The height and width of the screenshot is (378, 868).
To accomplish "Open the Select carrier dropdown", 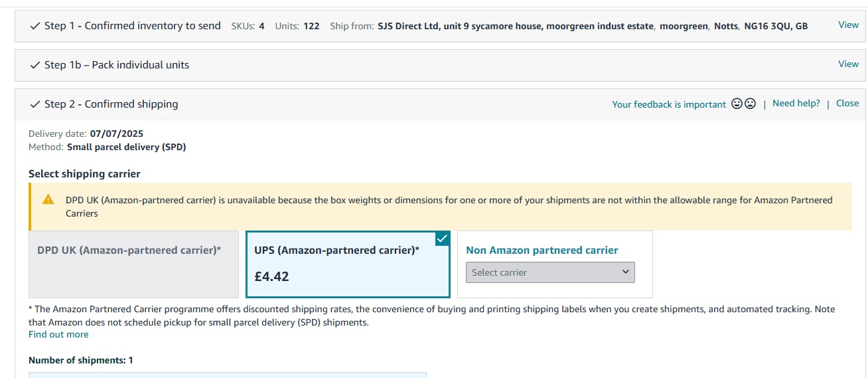I will pos(550,272).
